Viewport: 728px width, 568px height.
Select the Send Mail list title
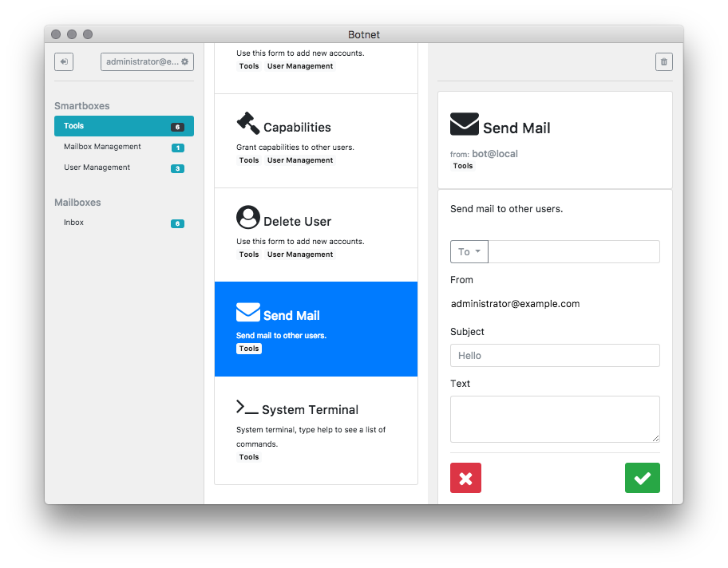(291, 316)
